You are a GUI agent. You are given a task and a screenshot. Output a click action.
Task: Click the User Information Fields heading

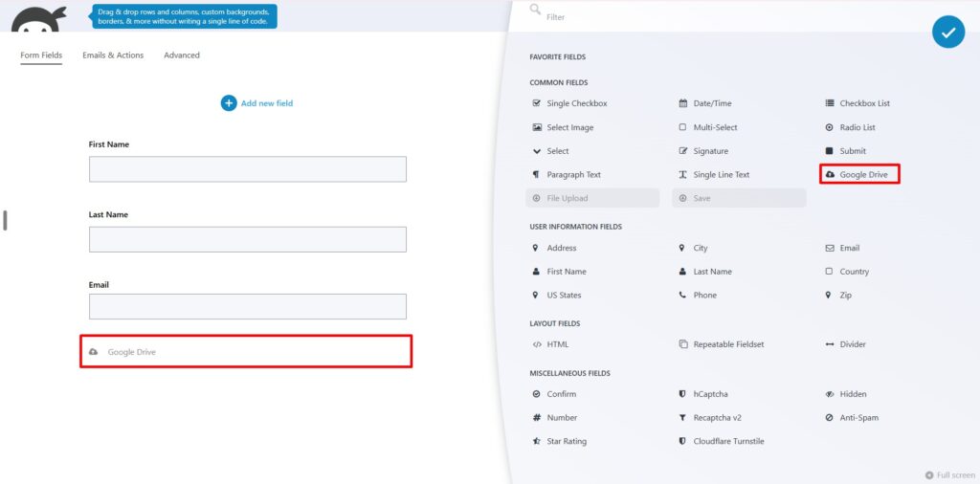pyautogui.click(x=575, y=227)
